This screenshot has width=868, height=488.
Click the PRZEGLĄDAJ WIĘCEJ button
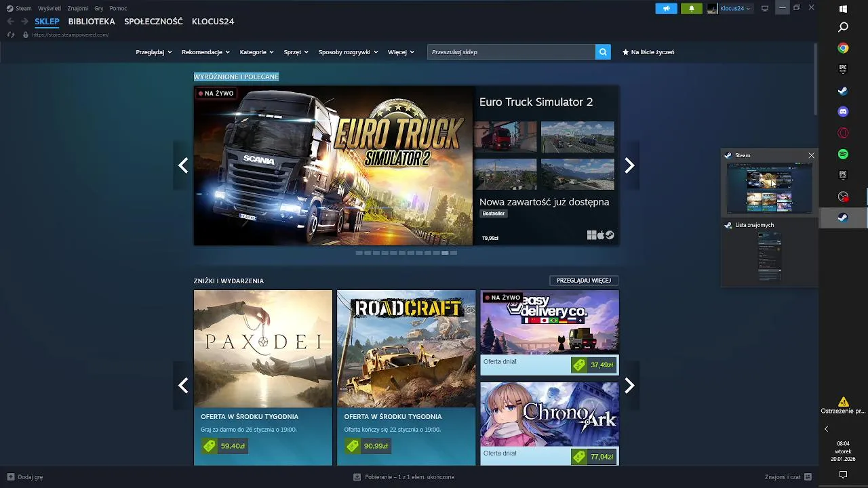point(584,281)
